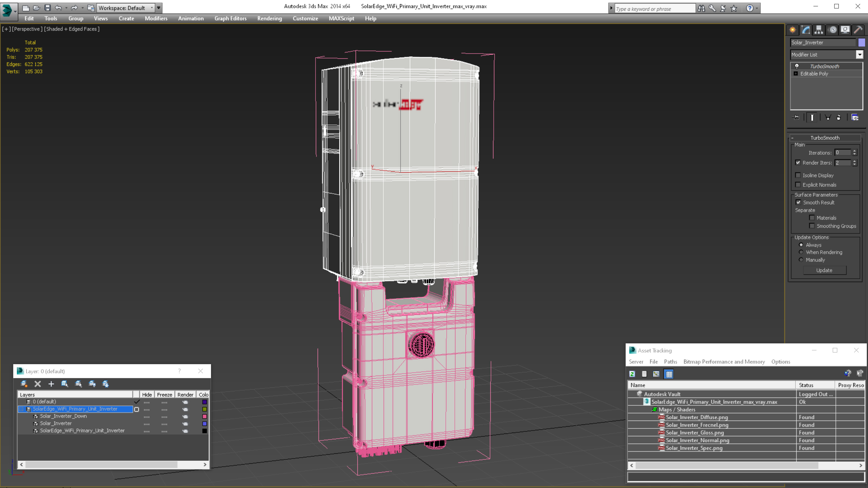This screenshot has height=488, width=868.
Task: Open the Hierarchy command panel tab
Action: coord(819,30)
